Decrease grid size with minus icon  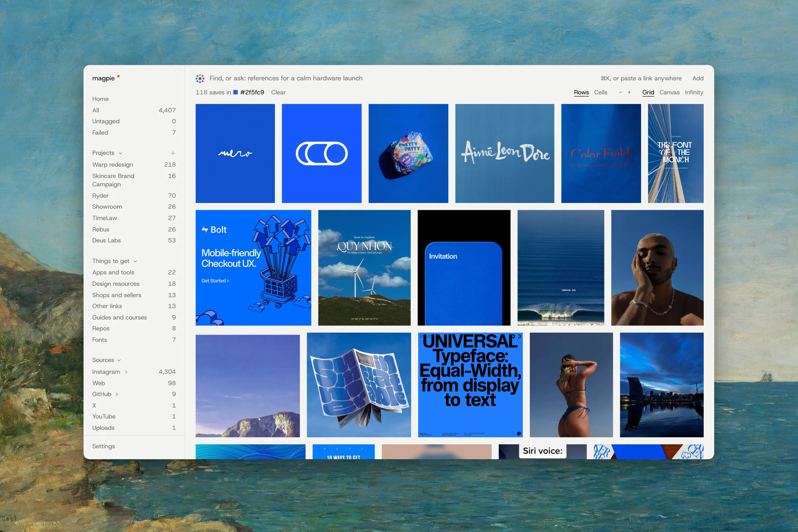[620, 92]
